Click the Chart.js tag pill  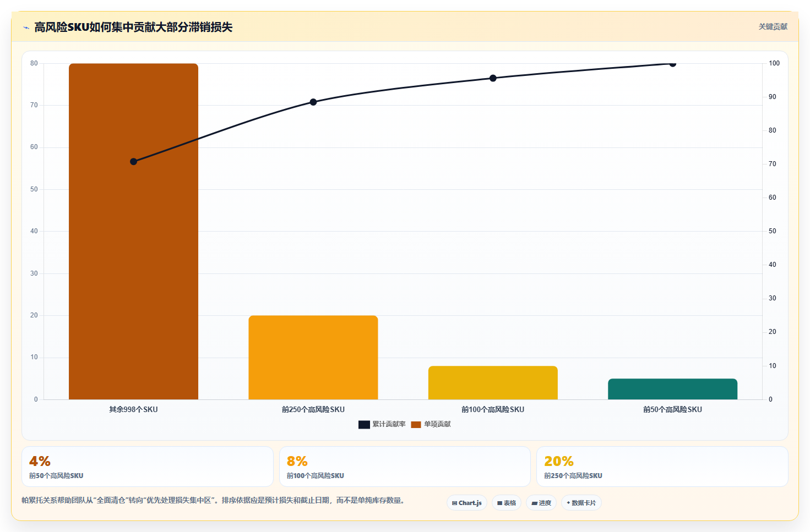pyautogui.click(x=467, y=503)
